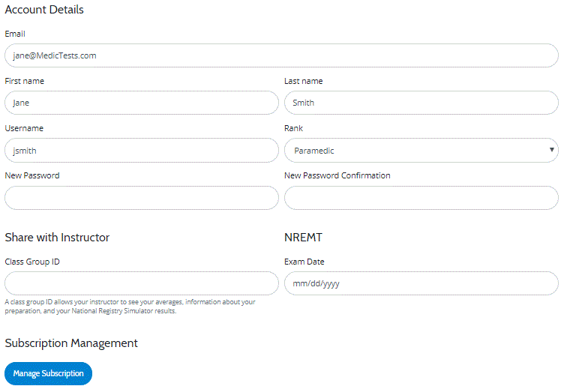This screenshot has height=392, width=564.
Task: Click the Email field label
Action: point(15,34)
